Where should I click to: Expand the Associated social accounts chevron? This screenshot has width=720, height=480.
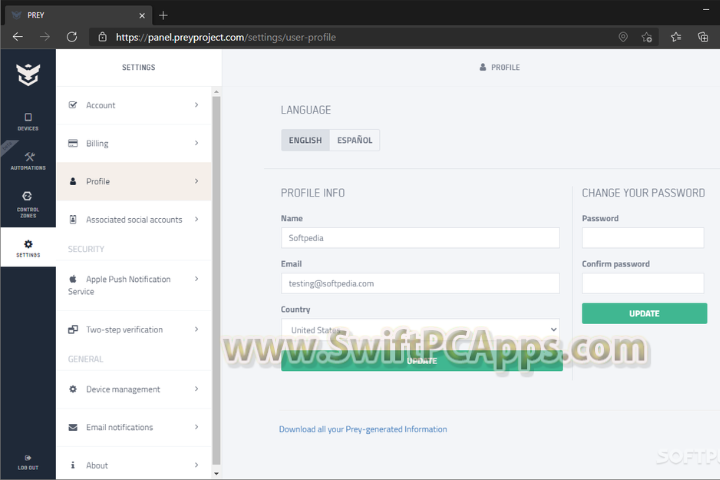(x=197, y=219)
